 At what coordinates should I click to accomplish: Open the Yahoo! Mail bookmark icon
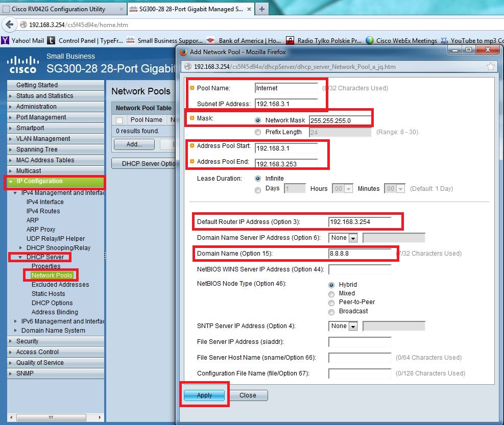5,40
